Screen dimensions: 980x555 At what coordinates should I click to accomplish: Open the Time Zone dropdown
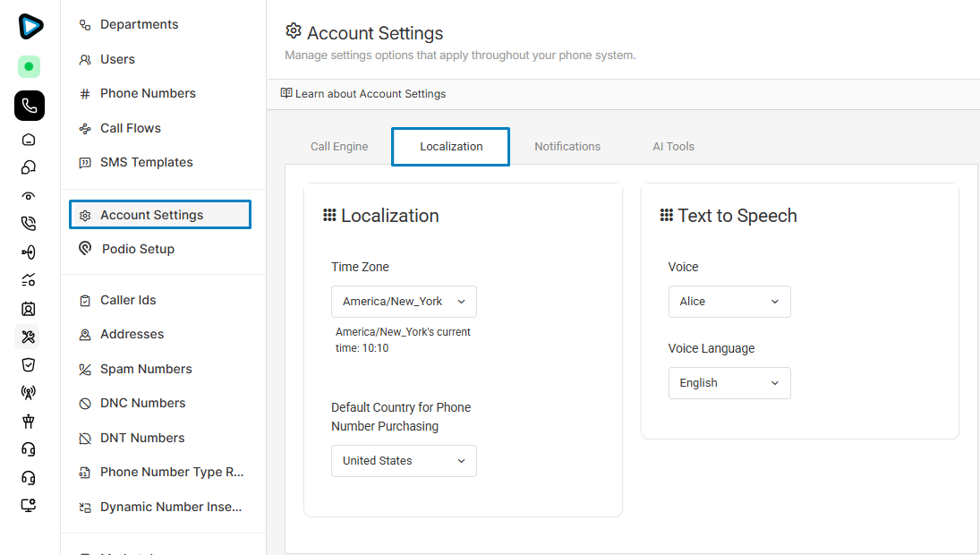tap(404, 302)
